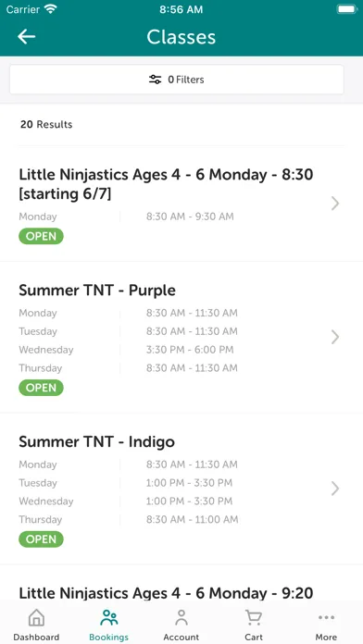The width and height of the screenshot is (363, 644).
Task: Tap OPEN badge on Little Ninjastics 8:30
Action: (x=41, y=236)
